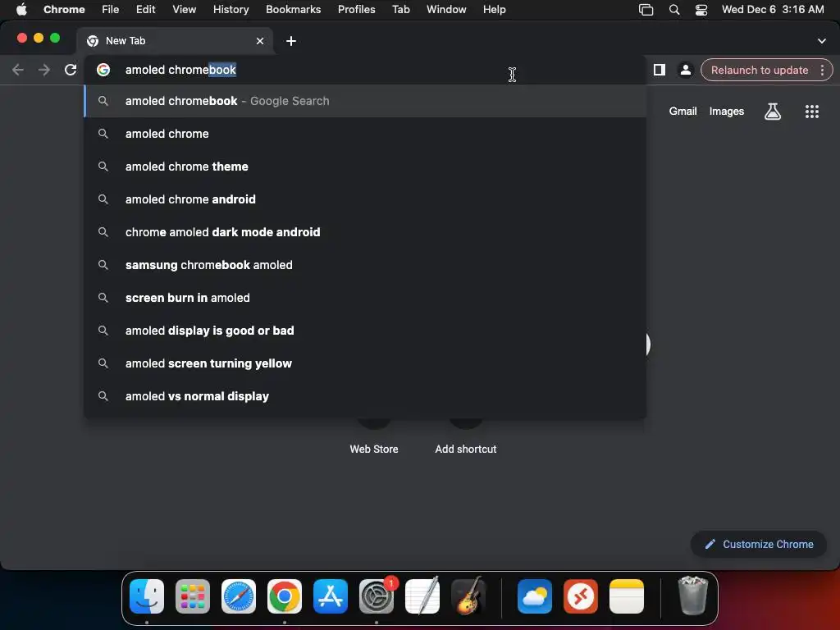Open the Gmail link
Image resolution: width=840 pixels, height=630 pixels.
pyautogui.click(x=683, y=112)
